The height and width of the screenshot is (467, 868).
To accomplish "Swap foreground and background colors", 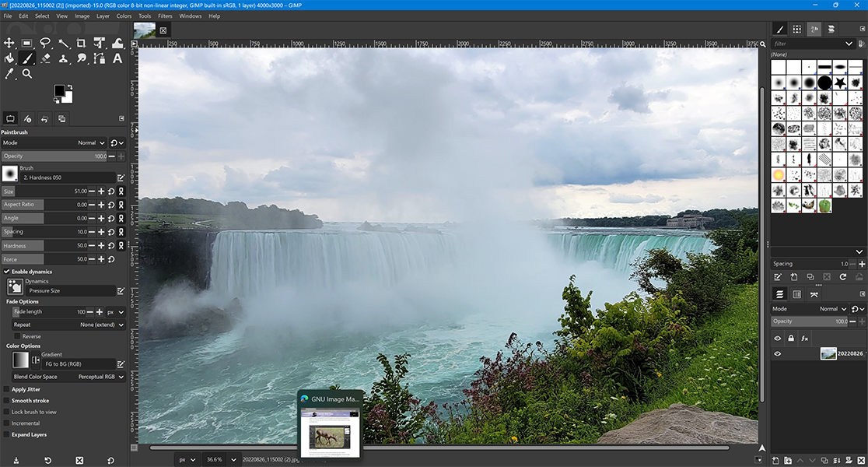I will click(70, 87).
